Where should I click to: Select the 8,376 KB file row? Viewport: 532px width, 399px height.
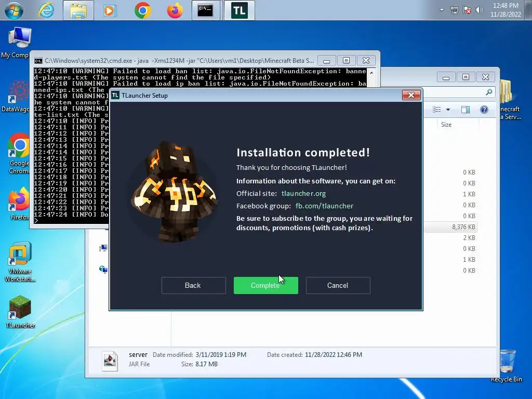(x=450, y=227)
